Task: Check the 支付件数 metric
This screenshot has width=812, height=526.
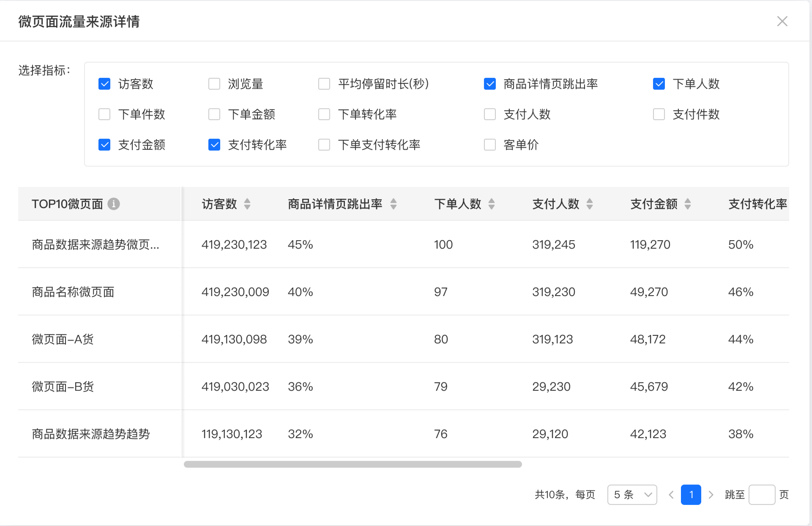Action: click(x=659, y=114)
